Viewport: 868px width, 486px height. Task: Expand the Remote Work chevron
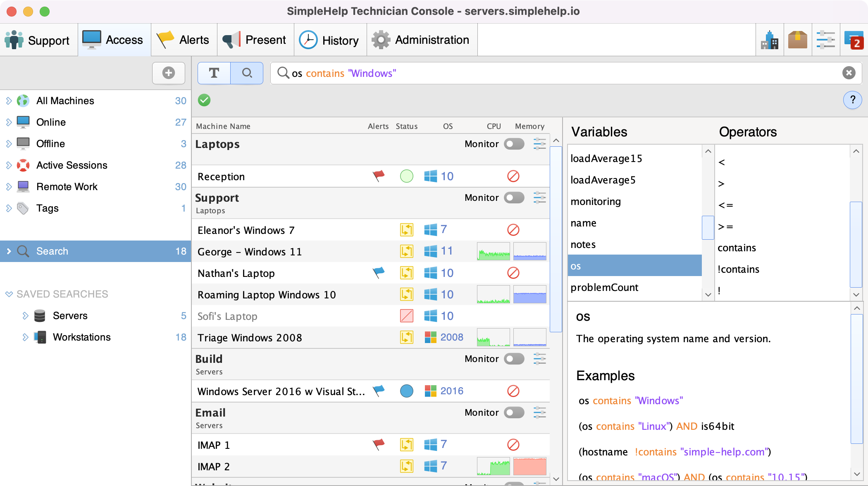click(x=9, y=187)
